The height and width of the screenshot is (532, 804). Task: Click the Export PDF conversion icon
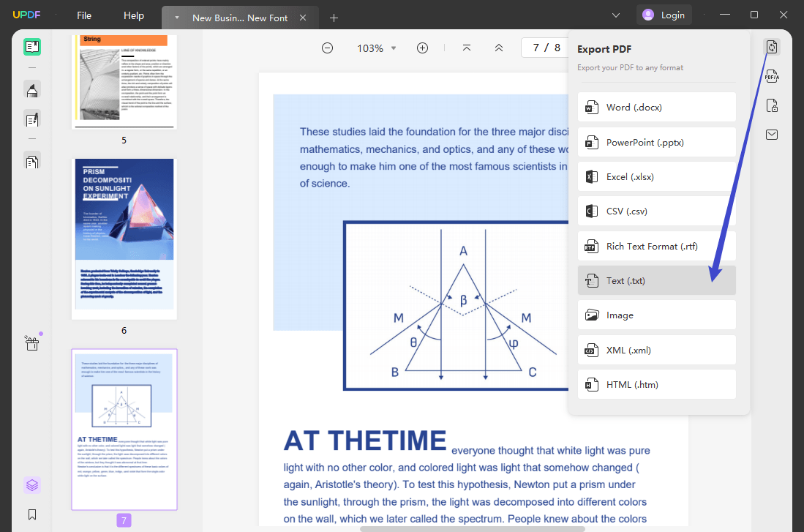772,46
